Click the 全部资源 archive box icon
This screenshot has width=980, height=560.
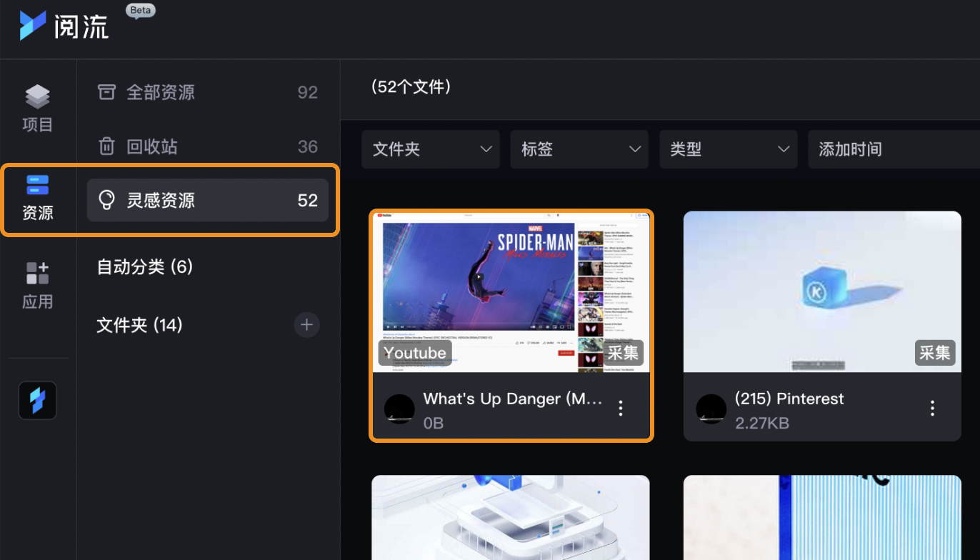(x=106, y=92)
